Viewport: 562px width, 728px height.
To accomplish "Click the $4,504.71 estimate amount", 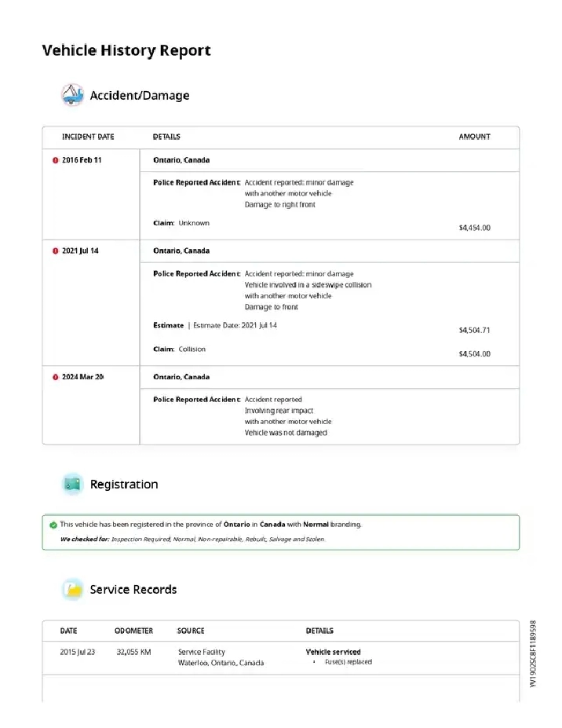I will (474, 331).
